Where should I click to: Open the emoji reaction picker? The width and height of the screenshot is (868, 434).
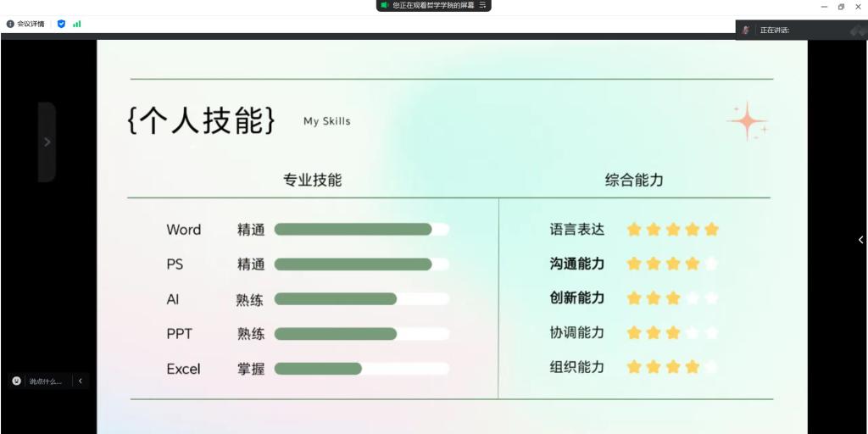17,381
